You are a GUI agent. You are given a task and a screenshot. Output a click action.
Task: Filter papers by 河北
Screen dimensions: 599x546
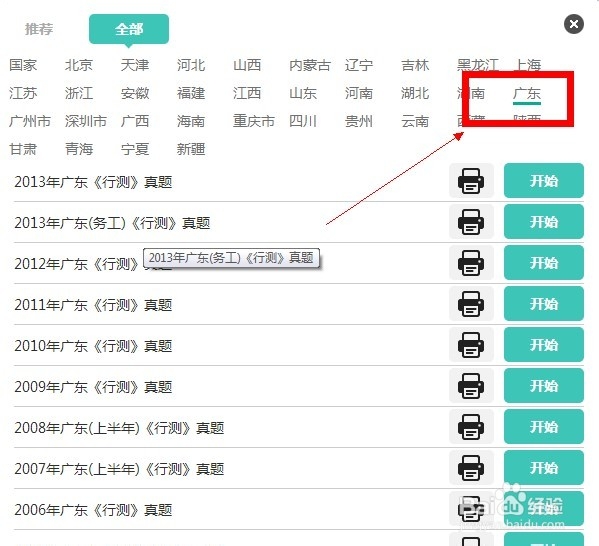(191, 65)
